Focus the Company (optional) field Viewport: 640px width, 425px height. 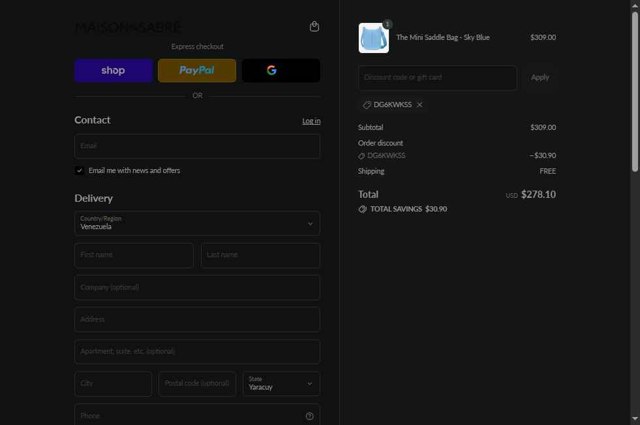click(x=197, y=287)
